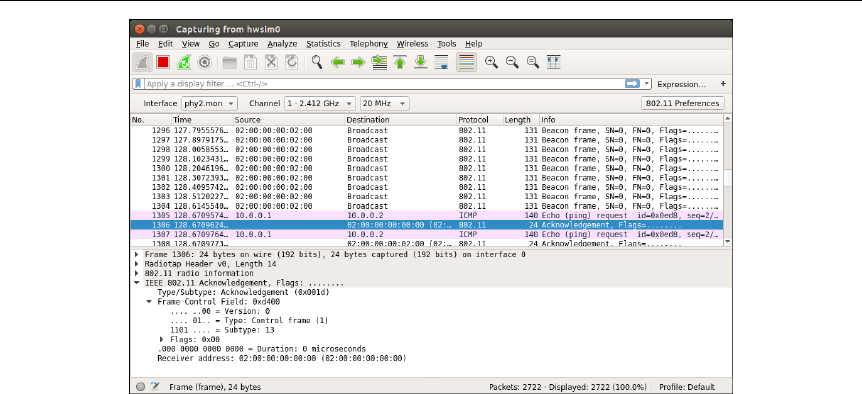
Task: Open a capture file folder icon
Action: 229,62
